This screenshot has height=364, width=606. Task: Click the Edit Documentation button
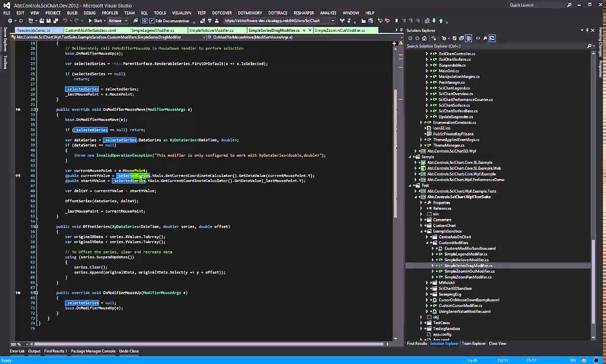click(x=169, y=21)
